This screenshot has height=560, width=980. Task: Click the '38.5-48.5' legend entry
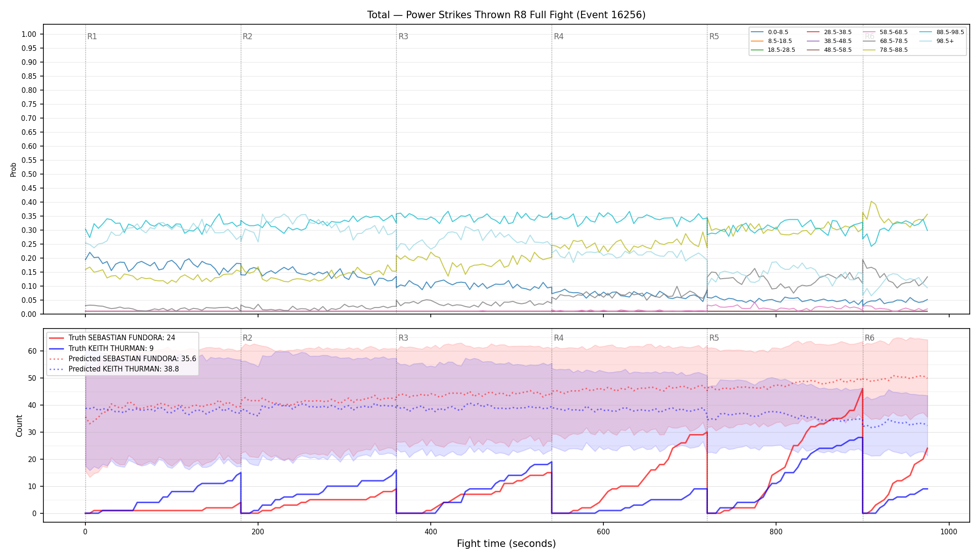pyautogui.click(x=829, y=41)
